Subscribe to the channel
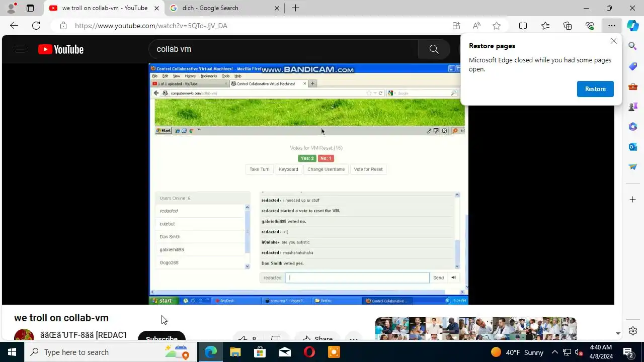Viewport: 644px width, 362px height. 162,337
